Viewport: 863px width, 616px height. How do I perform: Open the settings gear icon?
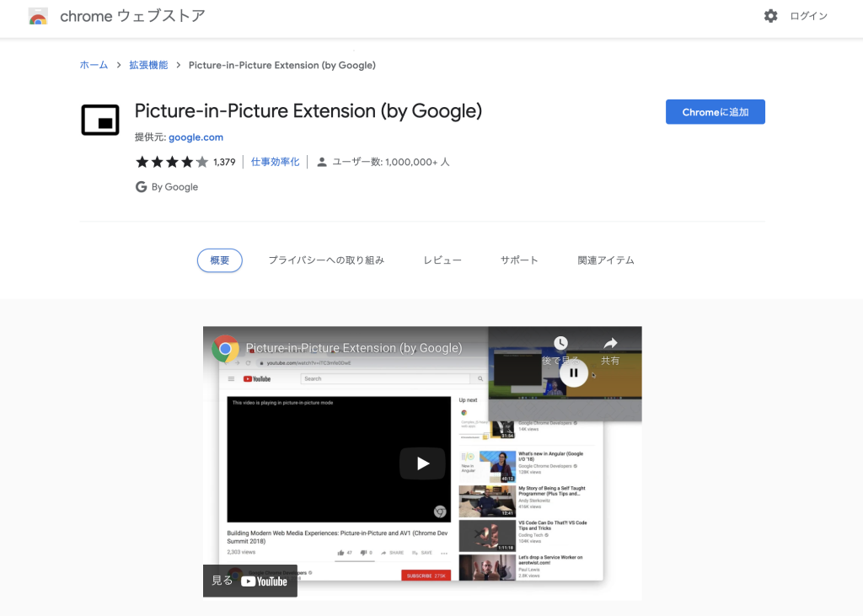click(x=770, y=16)
